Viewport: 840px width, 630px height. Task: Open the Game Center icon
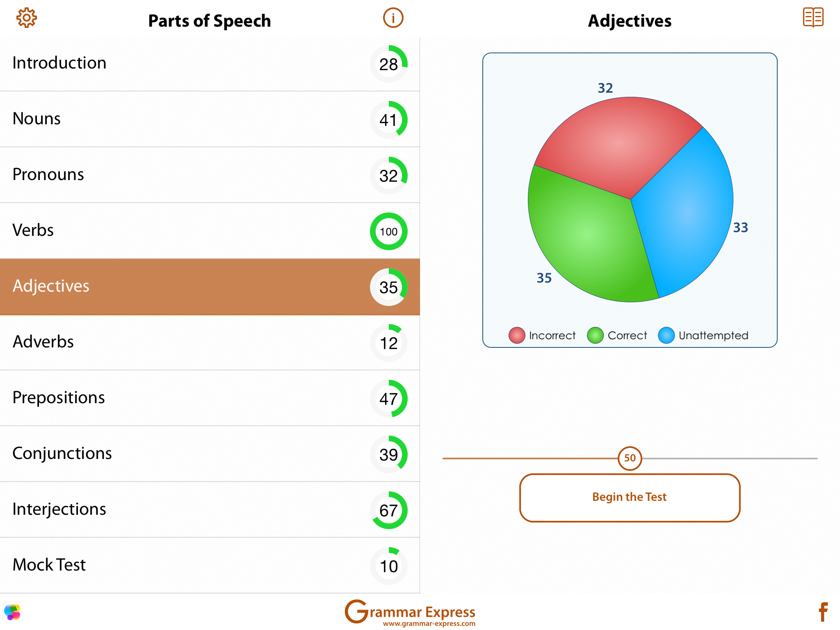[13, 612]
